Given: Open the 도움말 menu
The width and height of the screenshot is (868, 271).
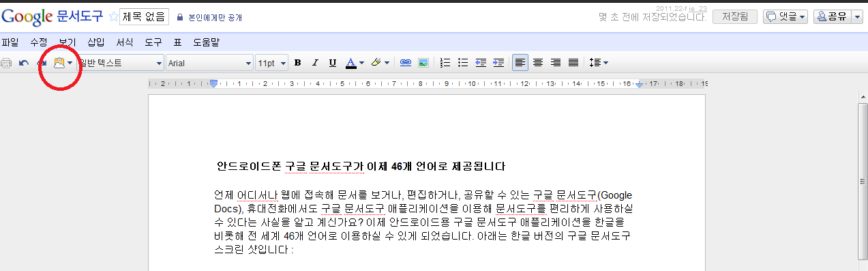Looking at the screenshot, I should point(206,42).
